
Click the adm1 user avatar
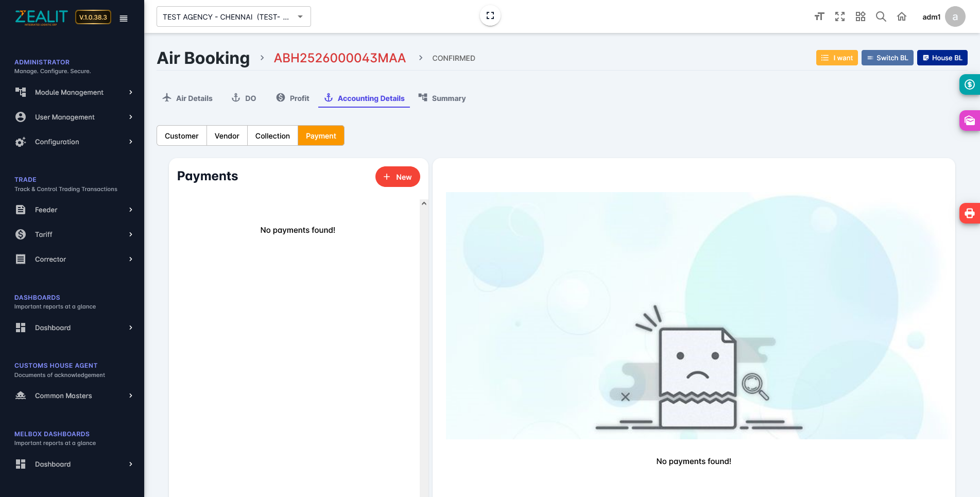955,17
